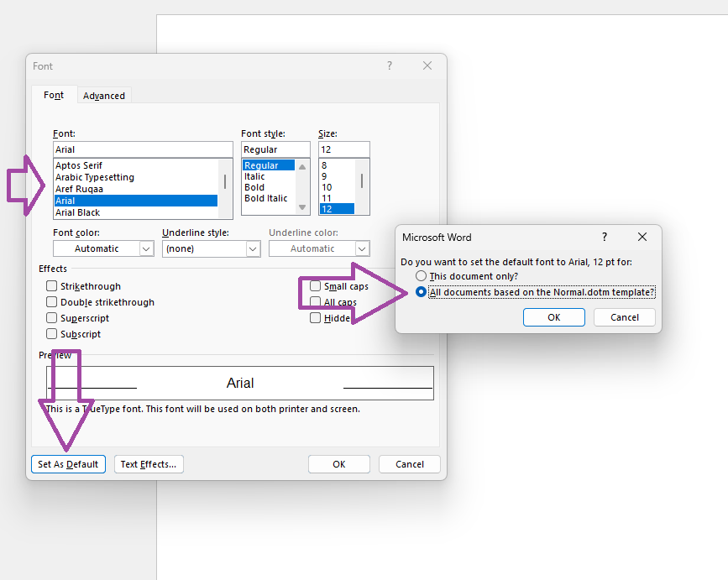This screenshot has height=580, width=728.
Task: Cancel the Font dialog
Action: pyautogui.click(x=410, y=464)
